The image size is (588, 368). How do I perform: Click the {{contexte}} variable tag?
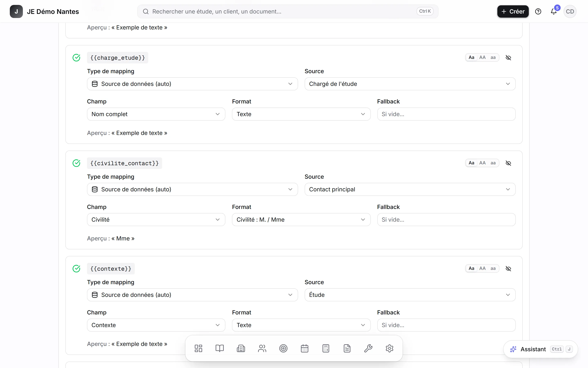point(111,269)
